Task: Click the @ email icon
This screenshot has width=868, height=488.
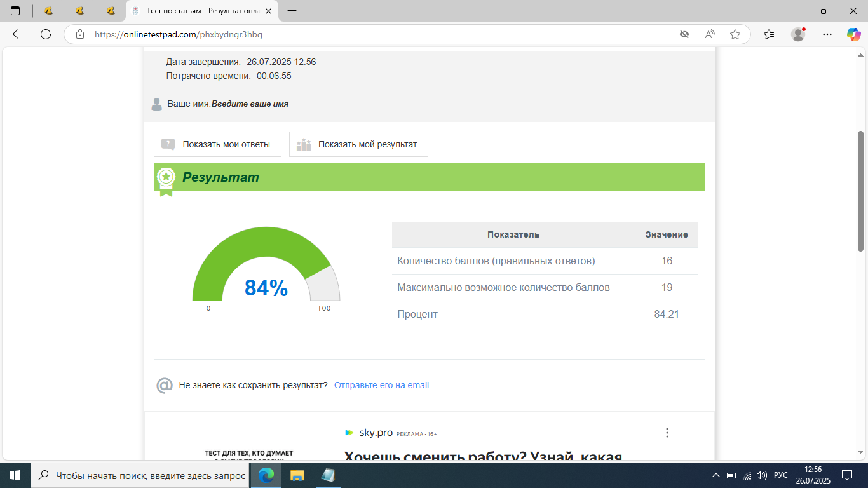Action: [165, 386]
